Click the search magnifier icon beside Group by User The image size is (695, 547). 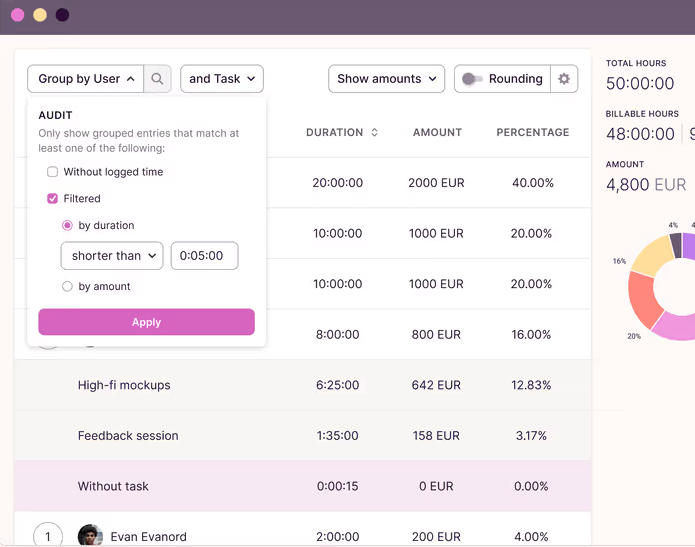157,79
